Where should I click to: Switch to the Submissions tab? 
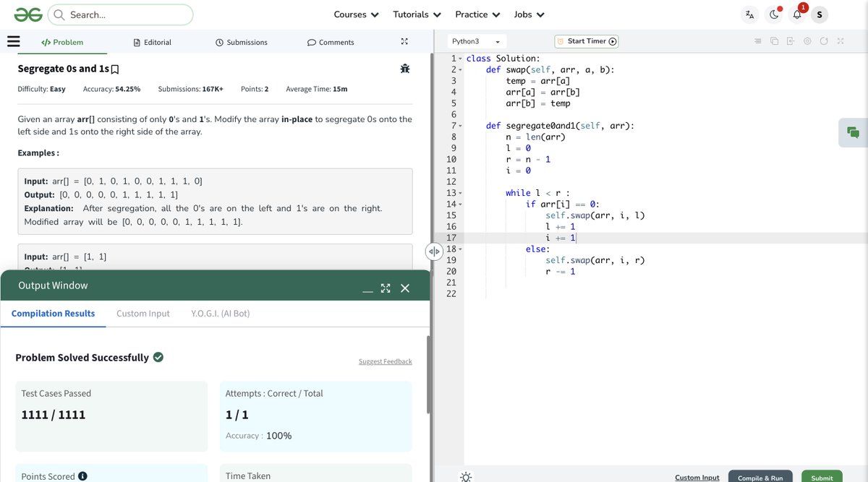(x=242, y=42)
